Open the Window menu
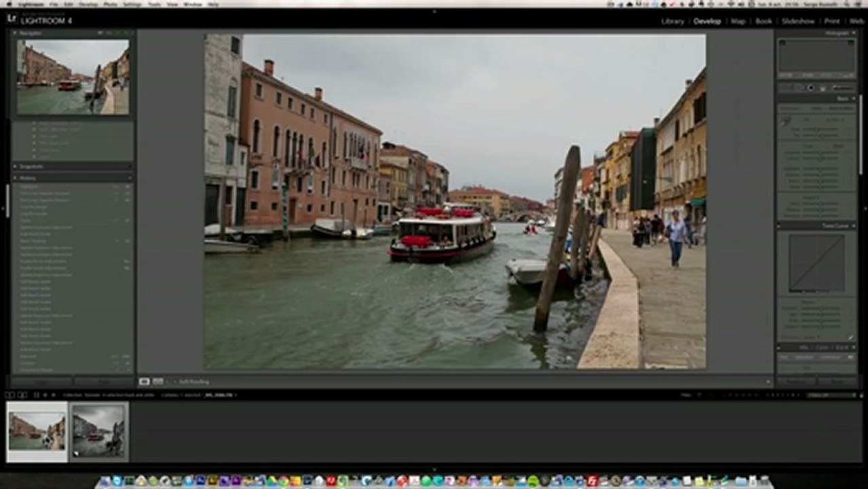The height and width of the screenshot is (489, 868). coord(193,4)
